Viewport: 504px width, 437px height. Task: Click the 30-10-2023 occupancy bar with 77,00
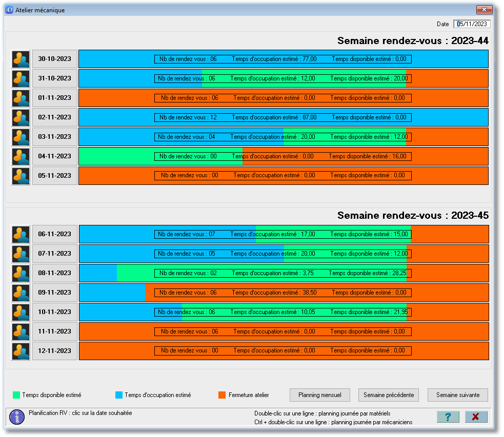tap(284, 59)
